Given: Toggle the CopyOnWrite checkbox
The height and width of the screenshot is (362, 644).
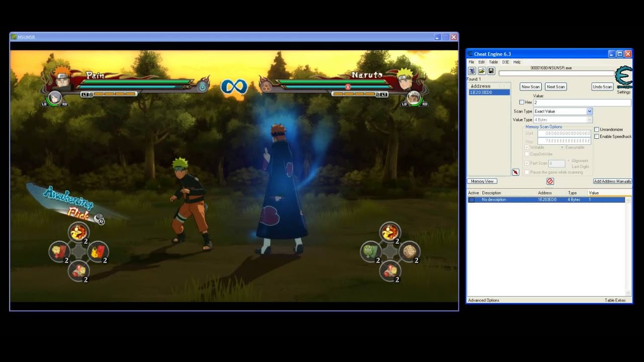Looking at the screenshot, I should click(527, 154).
